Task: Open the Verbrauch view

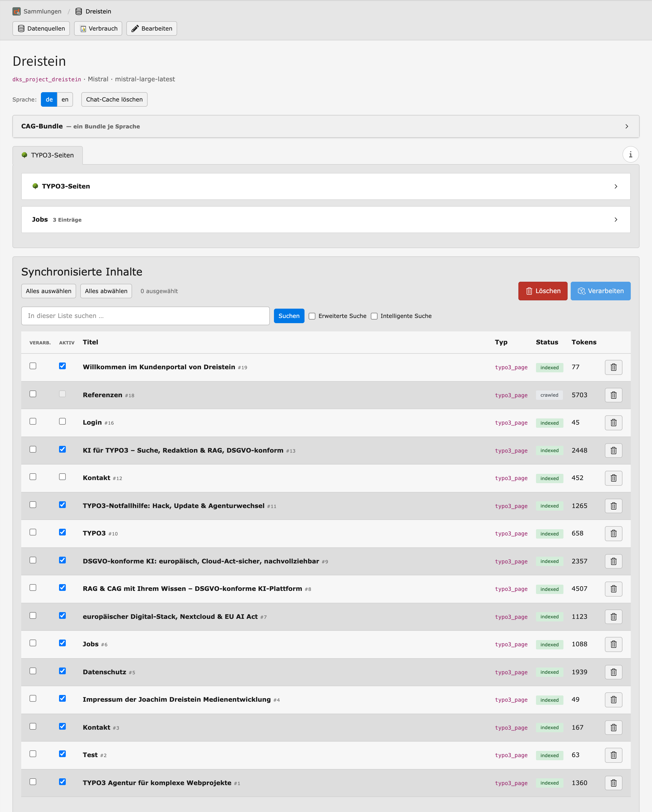Action: pyautogui.click(x=98, y=29)
